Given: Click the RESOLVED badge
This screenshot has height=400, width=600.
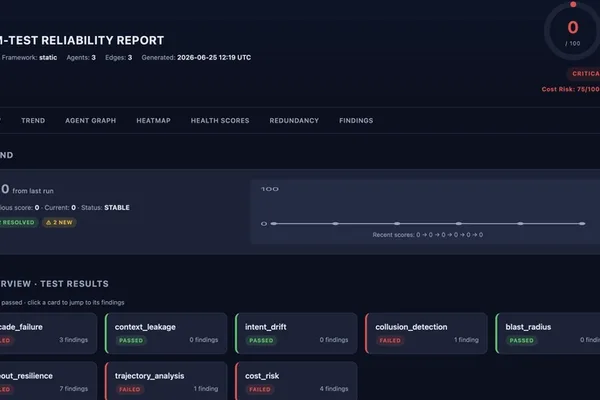Looking at the screenshot, I should 18,222.
